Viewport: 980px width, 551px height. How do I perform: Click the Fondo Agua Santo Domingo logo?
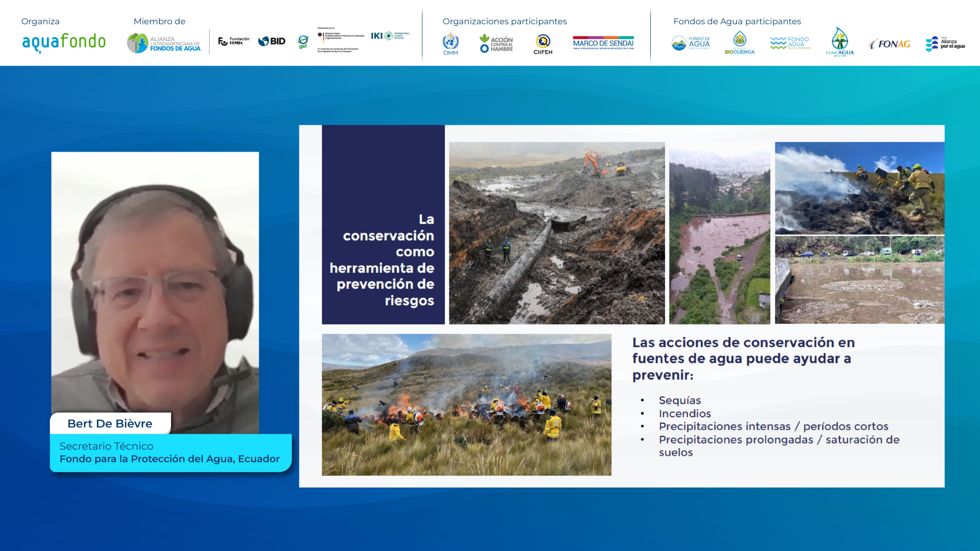(x=791, y=43)
